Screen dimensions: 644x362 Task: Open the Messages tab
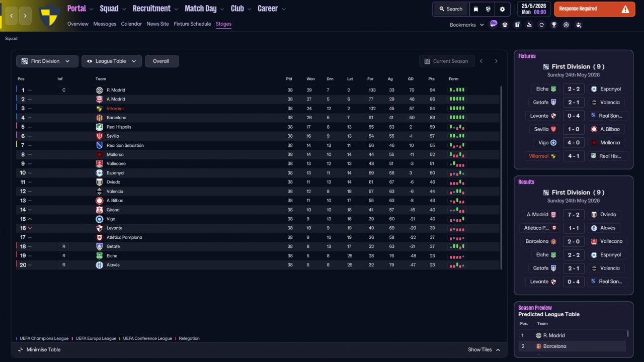[x=105, y=24]
